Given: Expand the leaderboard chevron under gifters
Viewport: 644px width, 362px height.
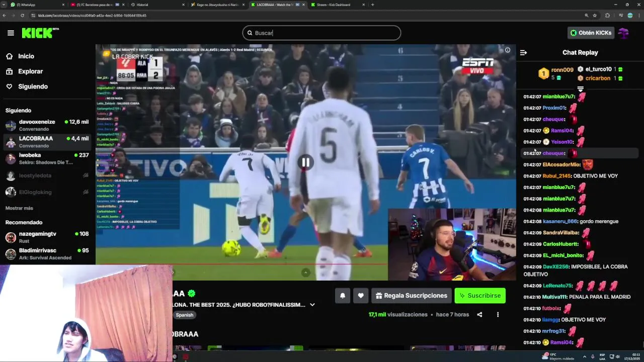Looking at the screenshot, I should tap(580, 89).
